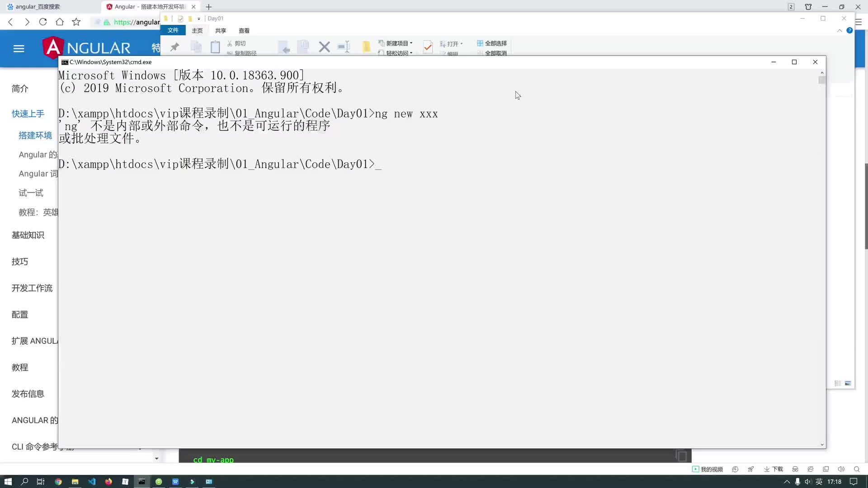Open the 新建项目 dropdown
Image resolution: width=868 pixels, height=488 pixels.
pyautogui.click(x=396, y=43)
